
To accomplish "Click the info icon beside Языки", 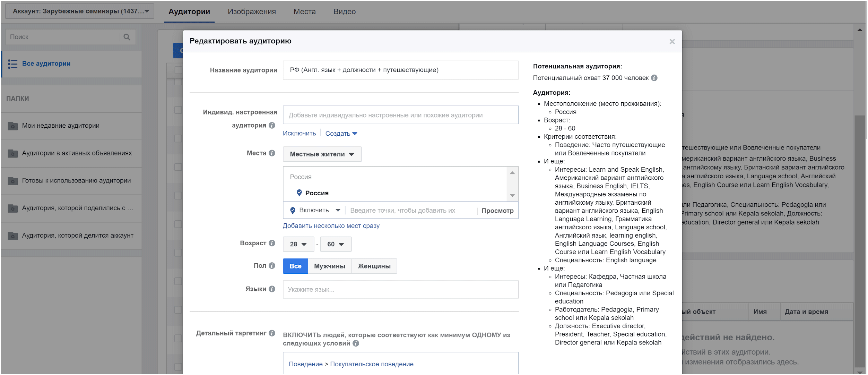I will point(272,289).
